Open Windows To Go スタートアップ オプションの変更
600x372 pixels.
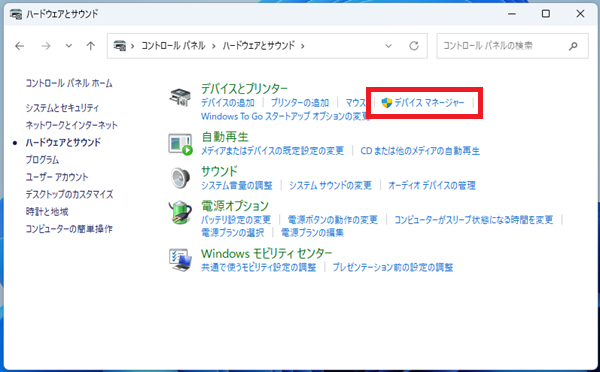tap(285, 116)
